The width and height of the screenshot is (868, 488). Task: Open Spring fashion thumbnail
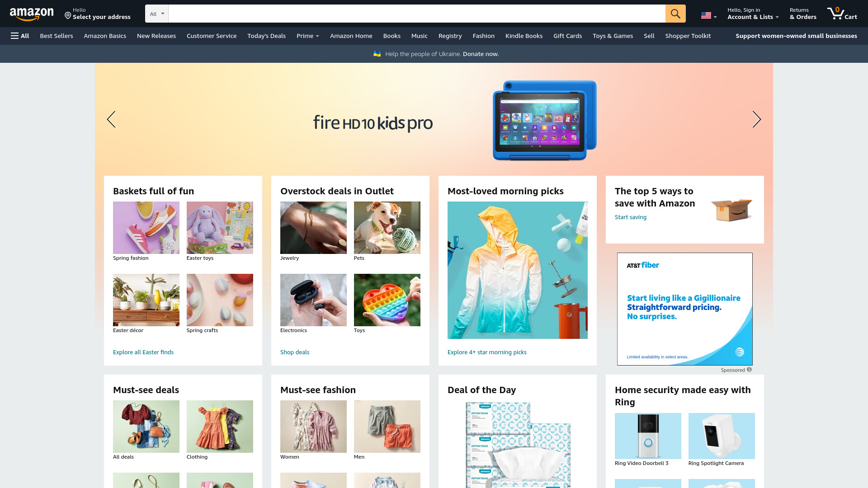[x=146, y=228]
